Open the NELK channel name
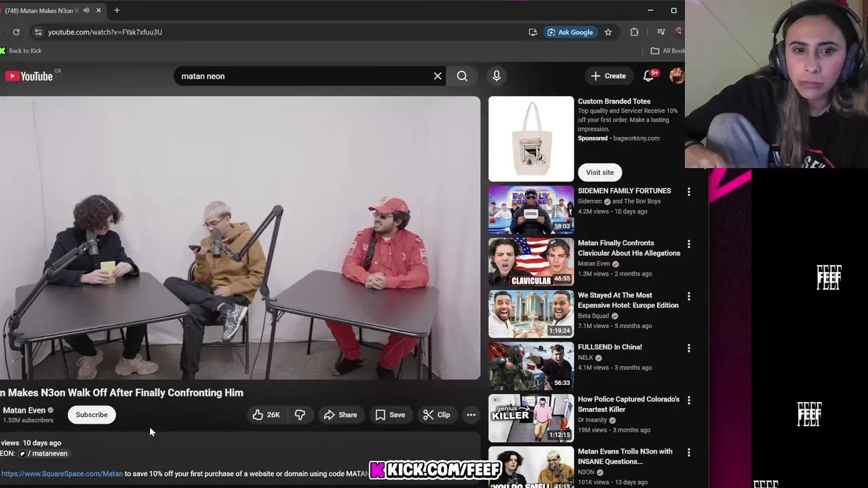The height and width of the screenshot is (488, 868). pyautogui.click(x=586, y=357)
